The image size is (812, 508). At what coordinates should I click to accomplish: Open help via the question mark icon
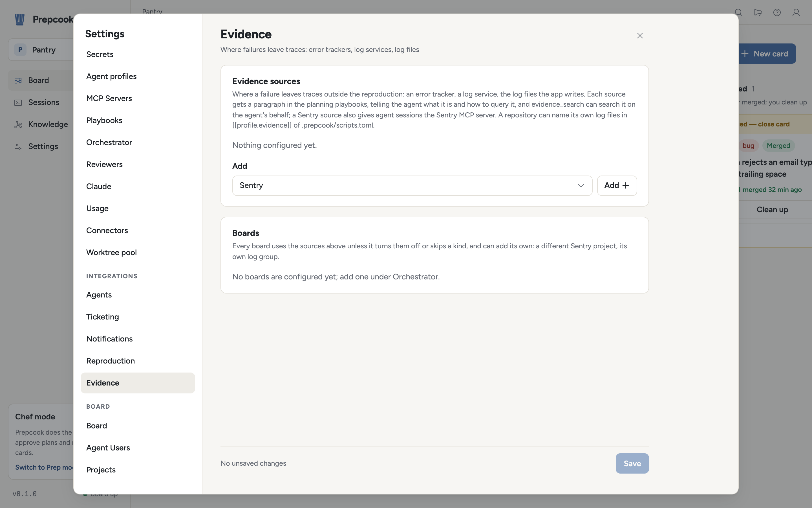click(777, 13)
